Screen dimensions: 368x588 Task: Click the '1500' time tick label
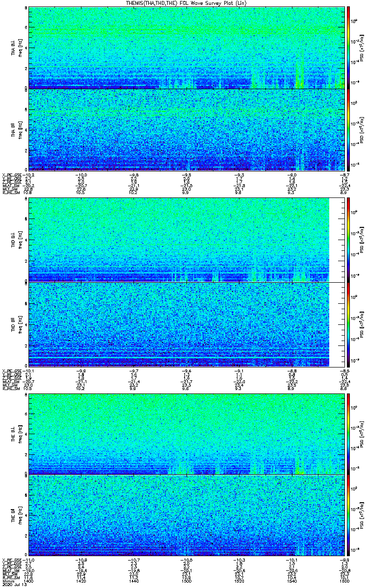pyautogui.click(x=186, y=581)
